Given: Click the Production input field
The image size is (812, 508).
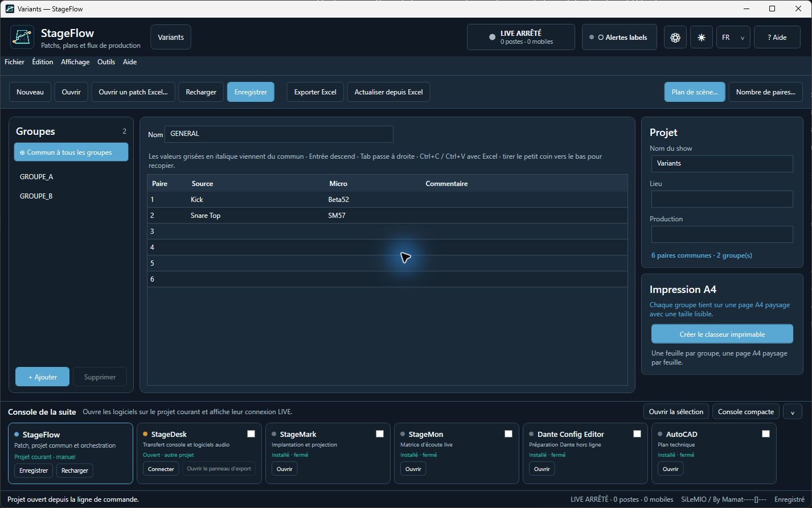Looking at the screenshot, I should [722, 234].
